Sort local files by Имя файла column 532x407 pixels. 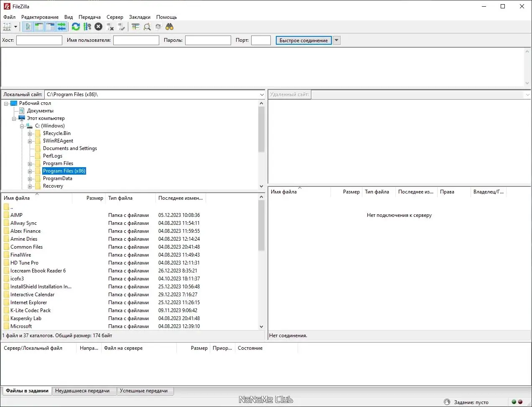click(x=37, y=198)
